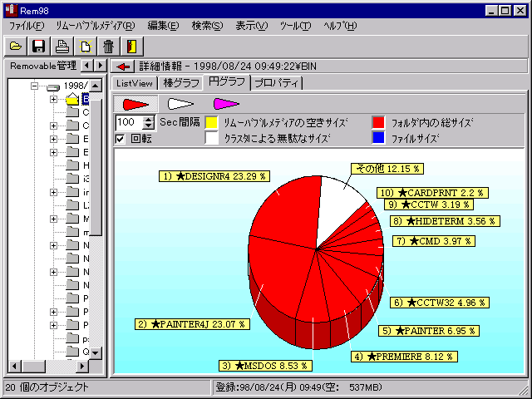
Task: Collapse the 1998/ root tree node
Action: pos(35,86)
